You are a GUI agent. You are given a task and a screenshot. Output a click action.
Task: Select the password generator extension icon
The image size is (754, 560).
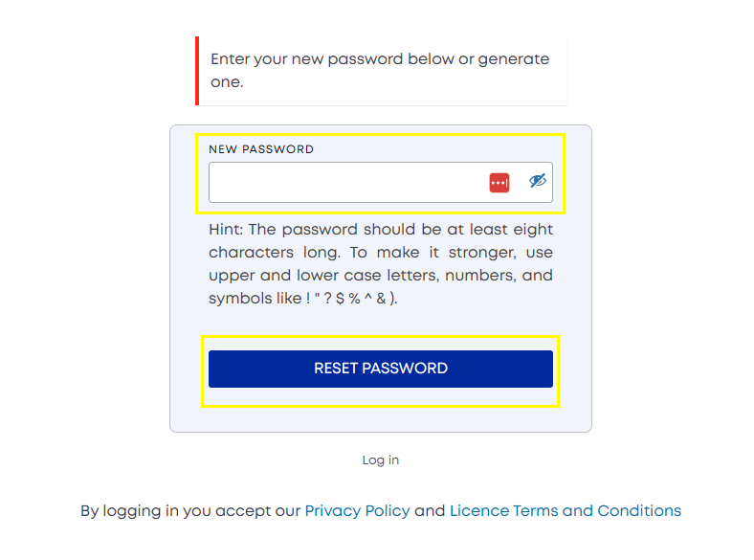(x=499, y=183)
